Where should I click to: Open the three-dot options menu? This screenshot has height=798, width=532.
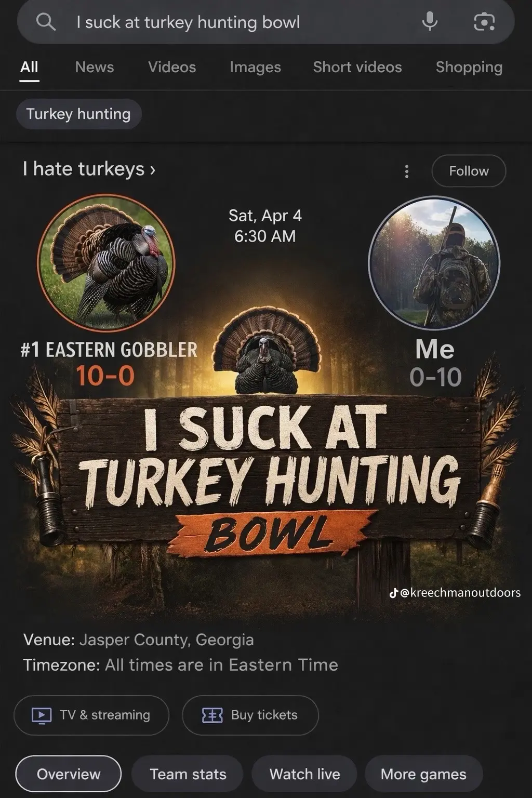[407, 171]
